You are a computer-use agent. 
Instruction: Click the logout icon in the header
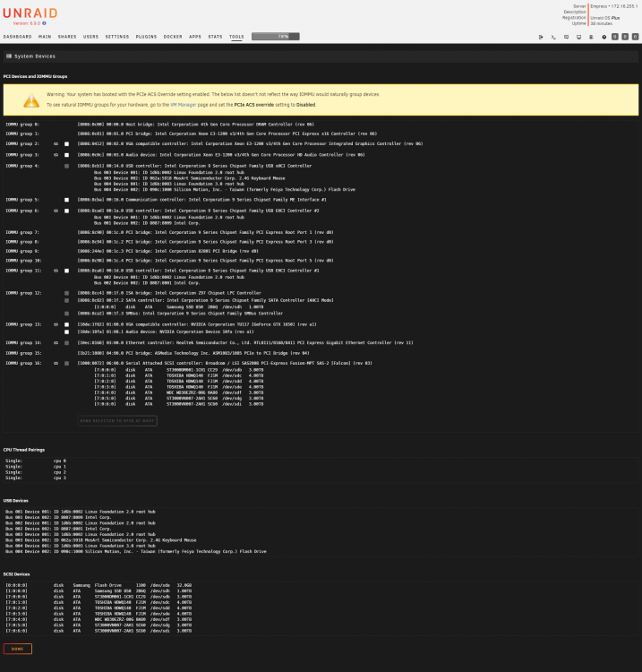541,37
